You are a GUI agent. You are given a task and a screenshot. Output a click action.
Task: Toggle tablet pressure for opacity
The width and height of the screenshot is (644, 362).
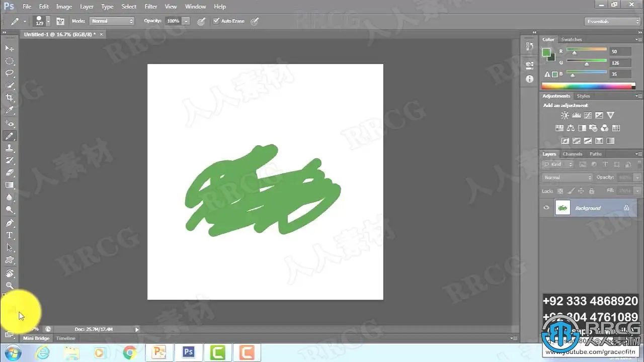tap(201, 21)
